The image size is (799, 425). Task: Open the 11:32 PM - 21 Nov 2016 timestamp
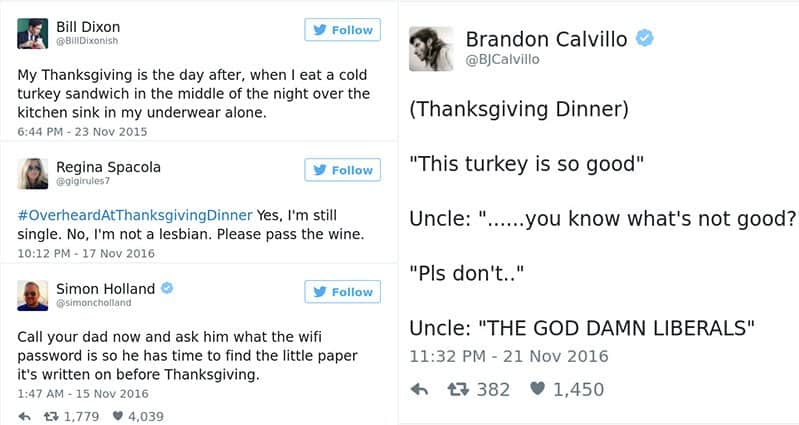(x=509, y=356)
